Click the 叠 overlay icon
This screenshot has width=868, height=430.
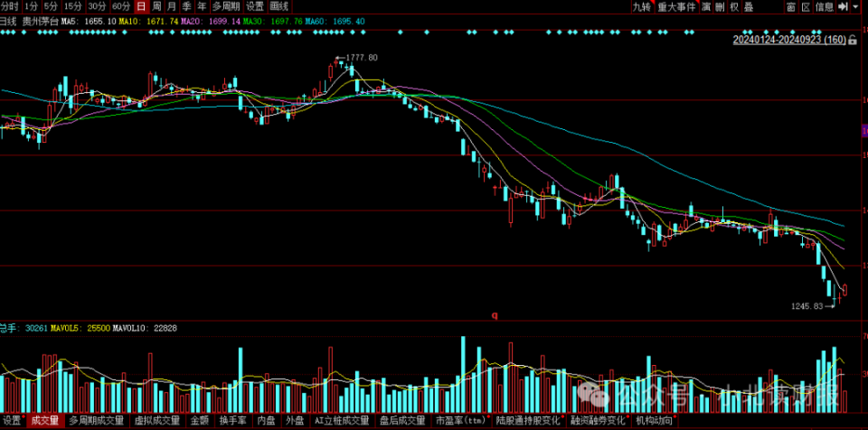pyautogui.click(x=749, y=6)
